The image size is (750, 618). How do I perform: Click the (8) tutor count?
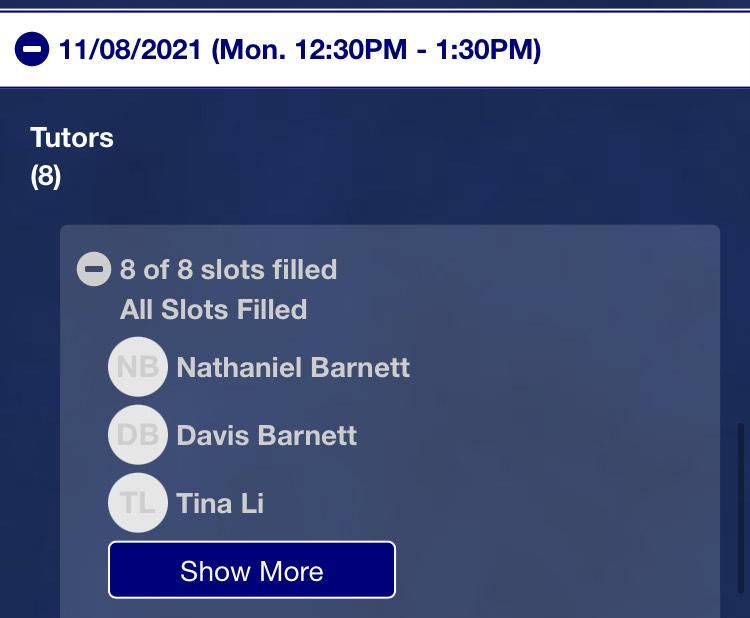(x=45, y=176)
